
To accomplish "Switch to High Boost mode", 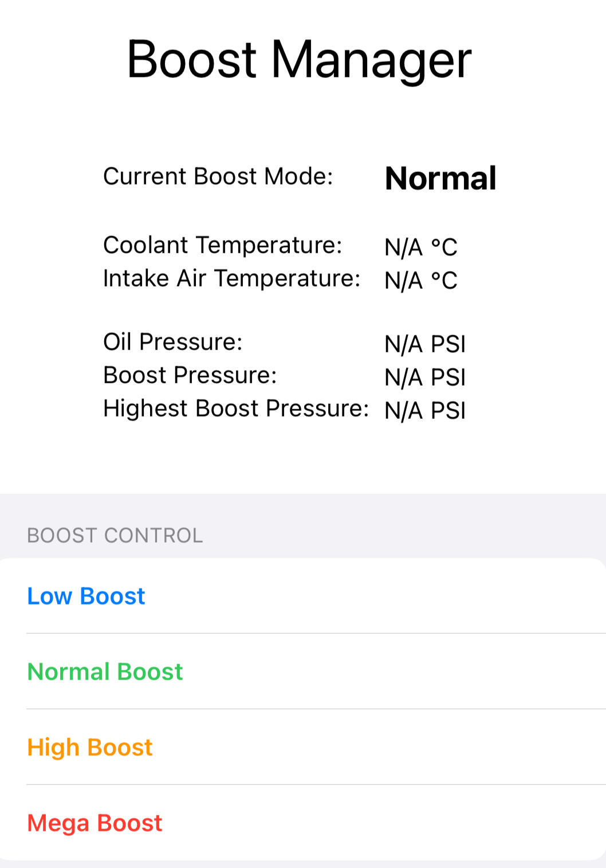I will point(90,748).
